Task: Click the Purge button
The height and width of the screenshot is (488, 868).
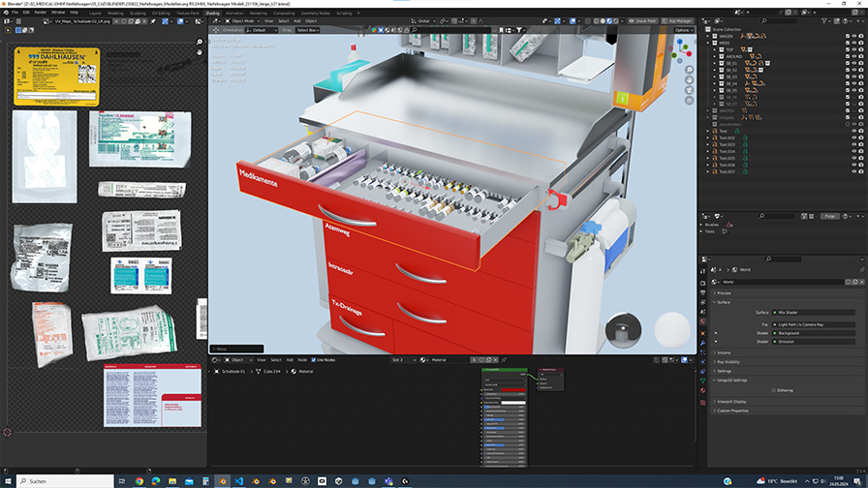Action: [830, 216]
